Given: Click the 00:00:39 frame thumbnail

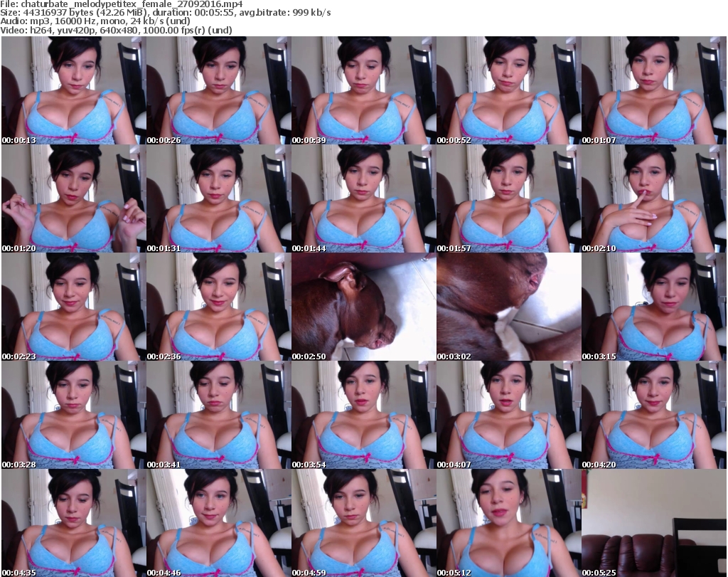Looking at the screenshot, I should (363, 90).
